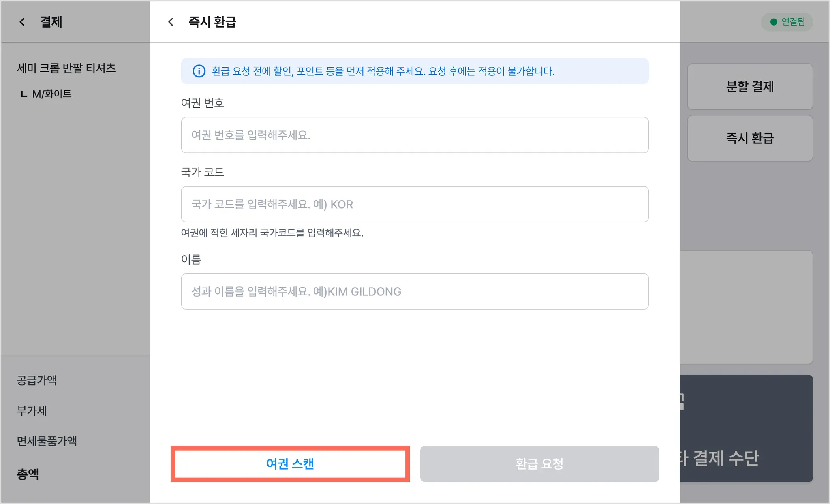
Task: Click the 국가 코드 input field
Action: [415, 204]
